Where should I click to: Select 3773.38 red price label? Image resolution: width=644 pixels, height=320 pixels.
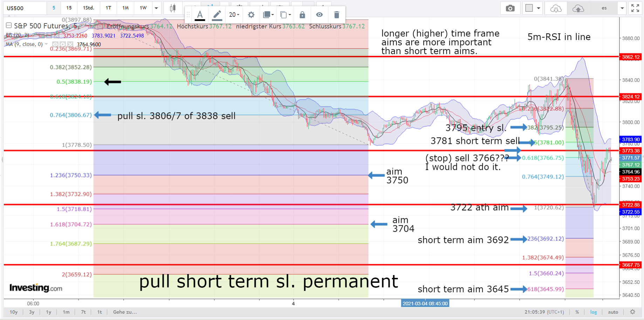coord(631,151)
